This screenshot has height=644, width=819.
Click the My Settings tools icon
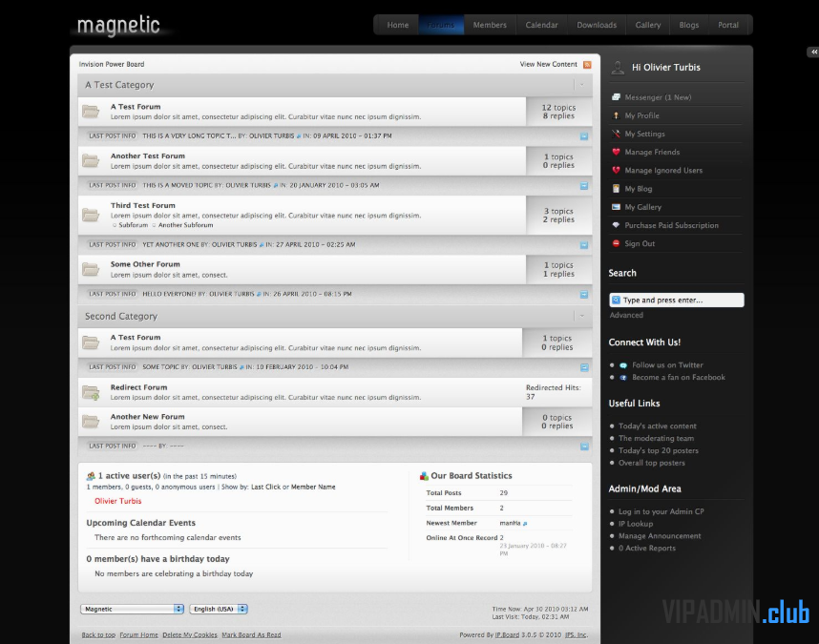[617, 134]
